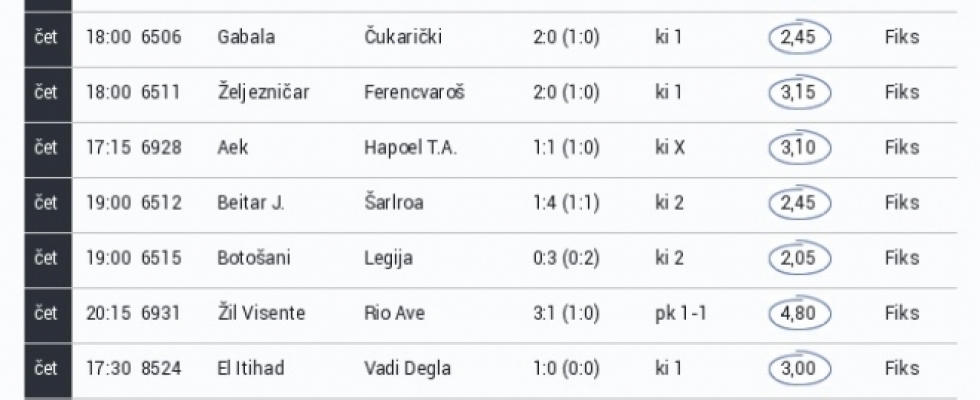Click the circled 2,05 odds
Screen dimensions: 980x400
point(798,258)
